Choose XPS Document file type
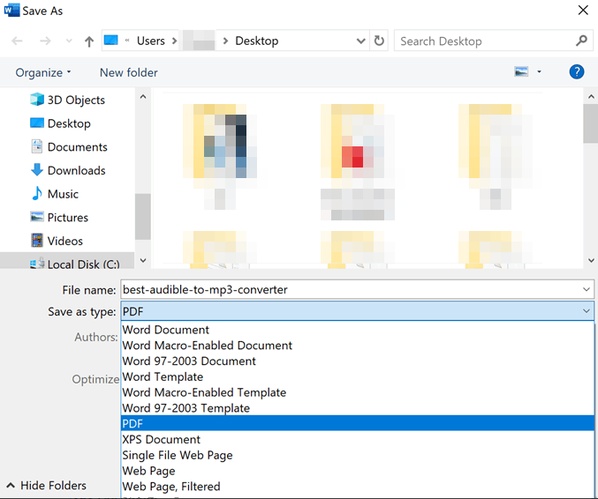This screenshot has height=499, width=598. (358, 439)
